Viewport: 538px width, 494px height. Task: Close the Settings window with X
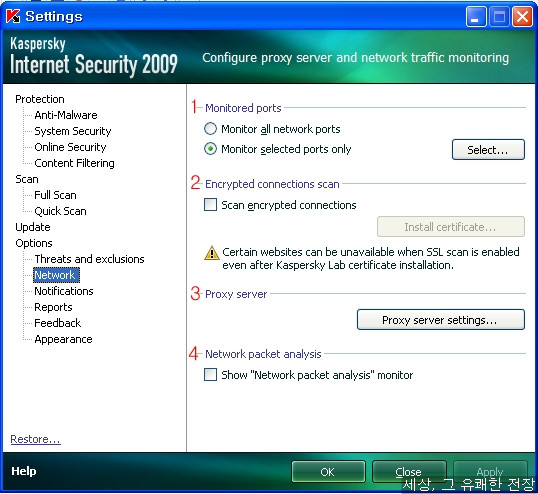(x=522, y=16)
